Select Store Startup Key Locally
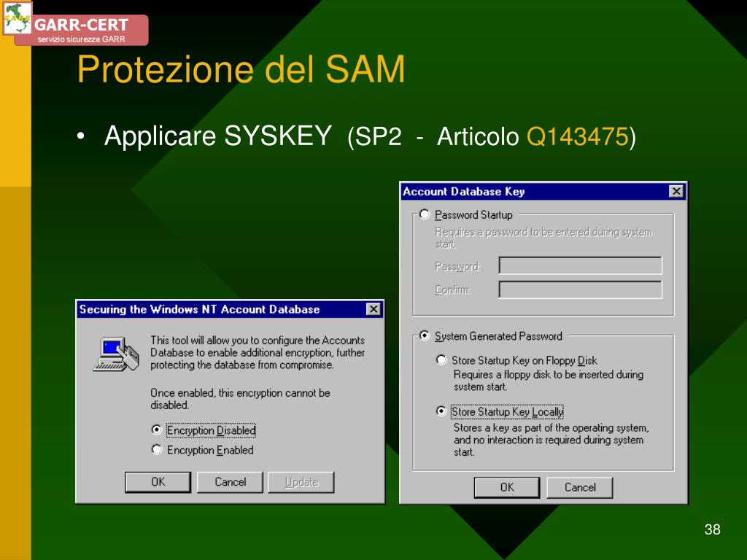The width and height of the screenshot is (747, 560). (x=441, y=411)
